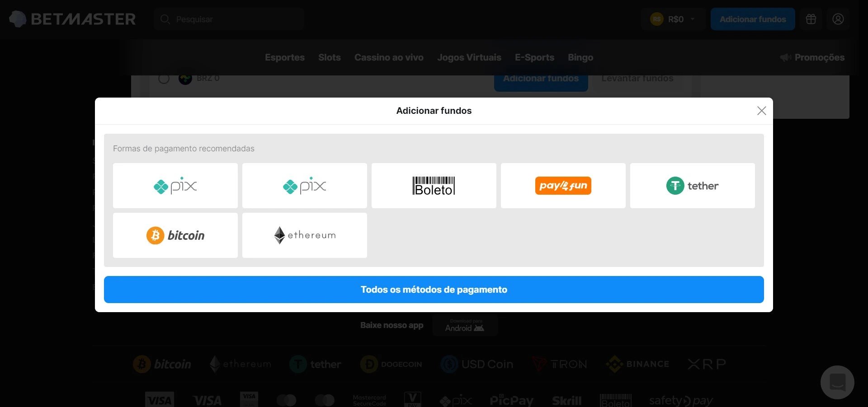The image size is (868, 407).
Task: Expand the R$0 balance dropdown
Action: (x=673, y=19)
